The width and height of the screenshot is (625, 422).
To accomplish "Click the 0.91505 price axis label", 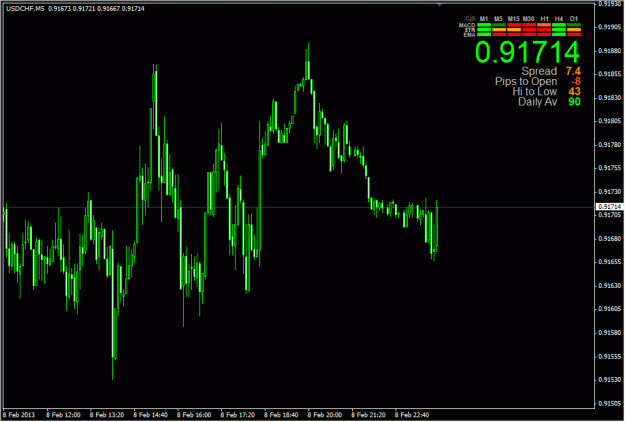I will (x=610, y=403).
